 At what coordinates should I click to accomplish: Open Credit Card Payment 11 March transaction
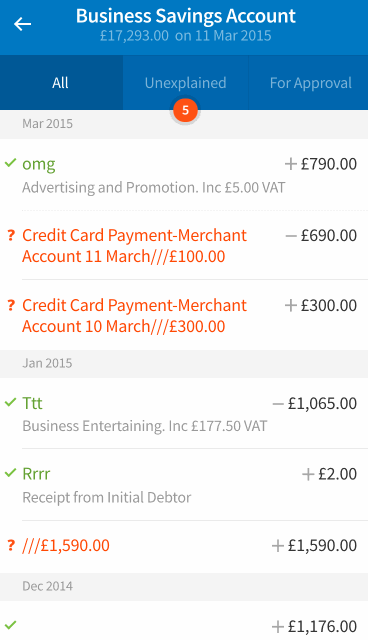click(184, 245)
